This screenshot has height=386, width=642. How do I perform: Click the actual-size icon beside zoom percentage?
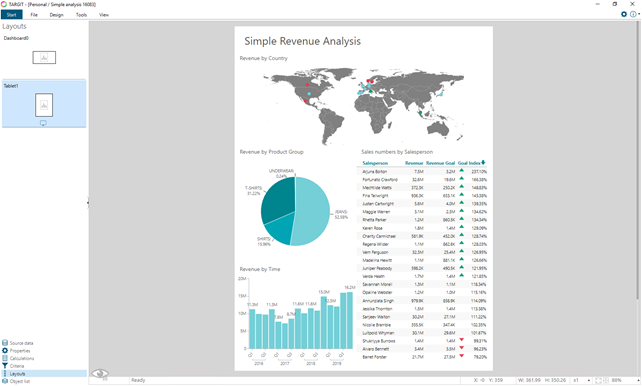(606, 380)
